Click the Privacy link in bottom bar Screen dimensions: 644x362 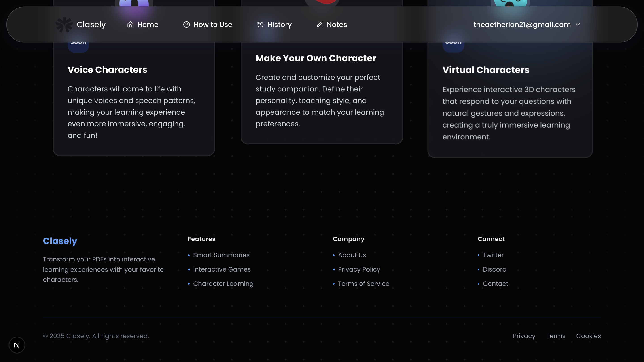pos(524,336)
